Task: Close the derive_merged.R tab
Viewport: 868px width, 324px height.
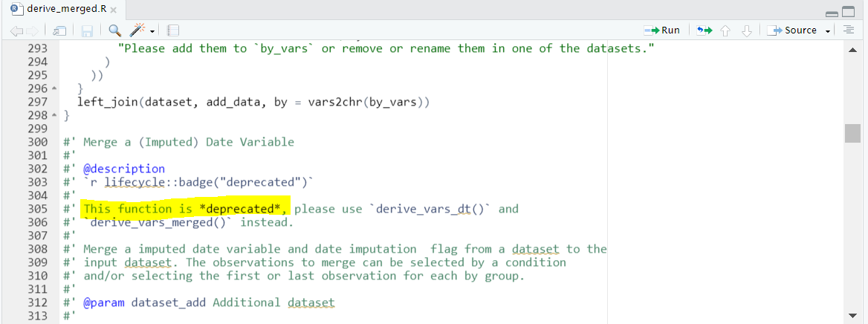Action: pos(113,10)
